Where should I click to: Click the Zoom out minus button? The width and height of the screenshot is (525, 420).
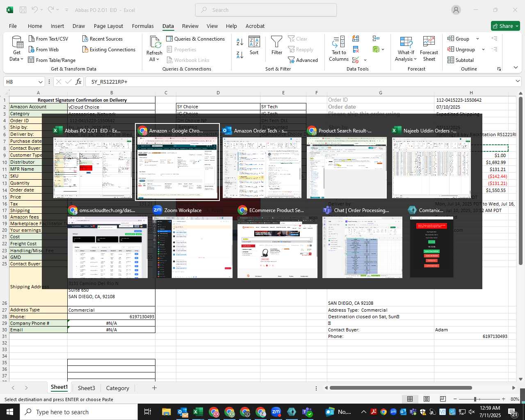455,399
